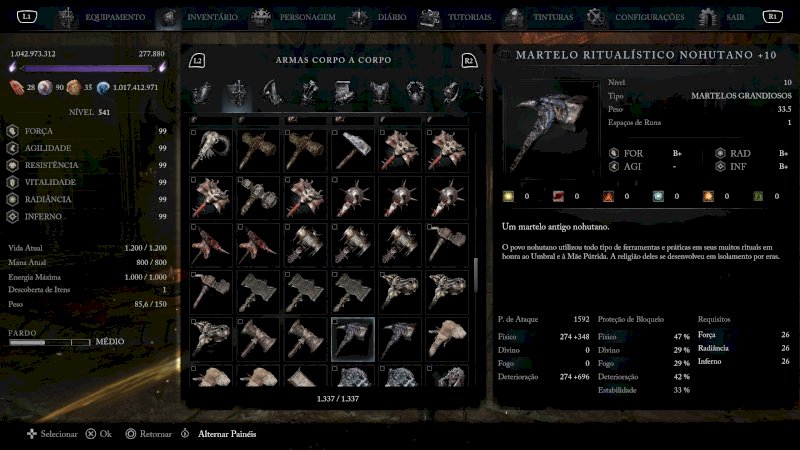Image resolution: width=800 pixels, height=450 pixels.
Task: Open the Diário tab
Action: click(392, 17)
